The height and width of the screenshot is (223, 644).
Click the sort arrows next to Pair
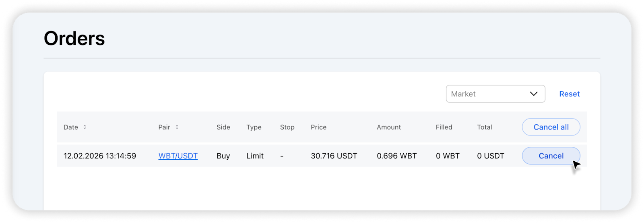[177, 127]
